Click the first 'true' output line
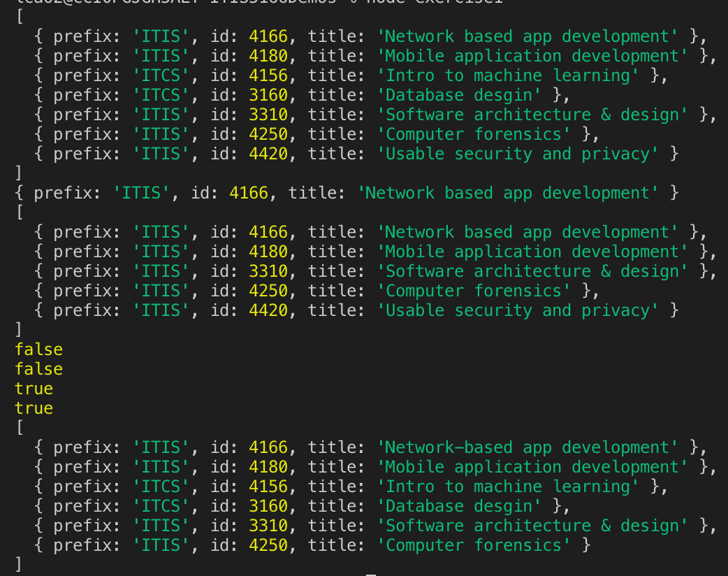Viewport: 728px width, 576px height. pyautogui.click(x=34, y=389)
